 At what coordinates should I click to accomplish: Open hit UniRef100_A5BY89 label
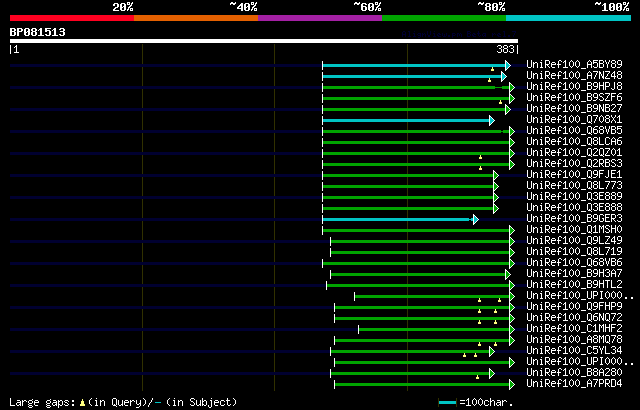[x=574, y=64]
